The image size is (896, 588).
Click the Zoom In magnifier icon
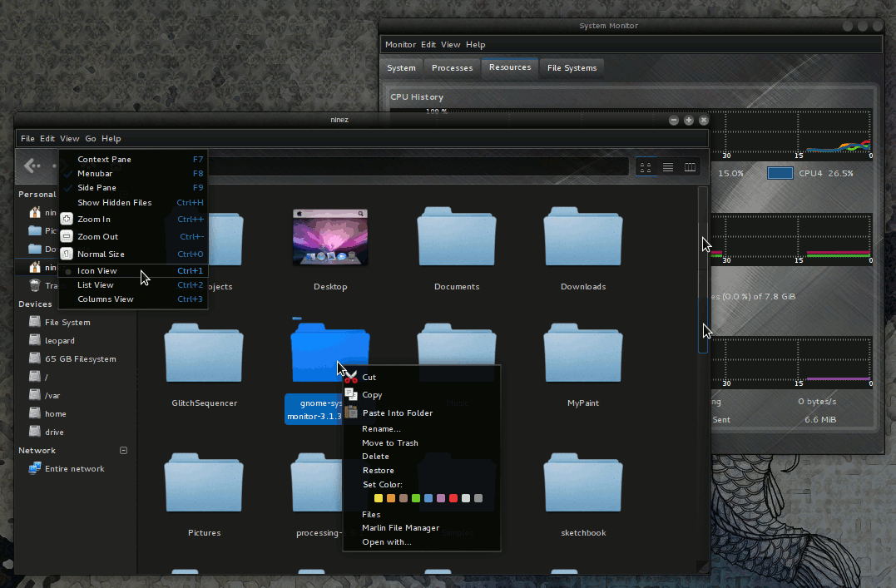pyautogui.click(x=67, y=219)
